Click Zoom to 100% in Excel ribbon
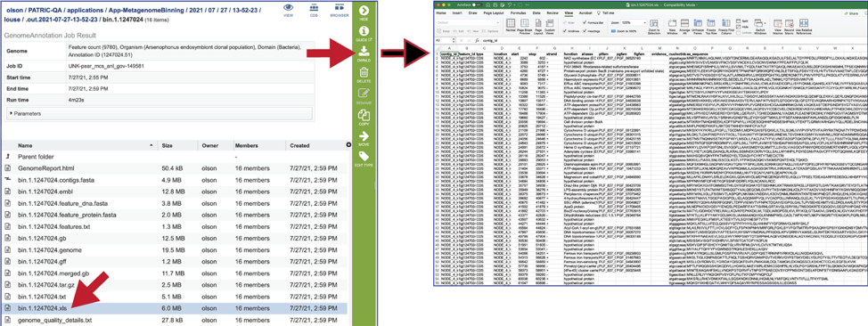The image size is (868, 326). point(623,31)
